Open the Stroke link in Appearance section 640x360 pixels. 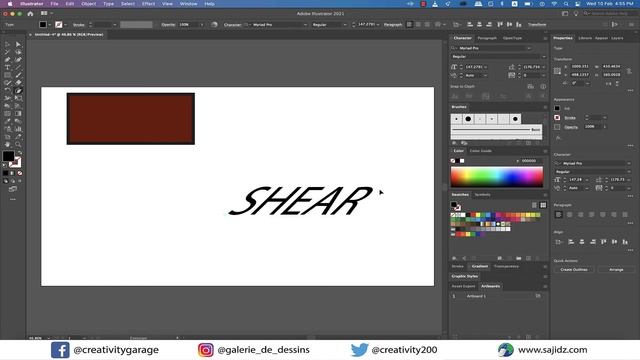570,118
